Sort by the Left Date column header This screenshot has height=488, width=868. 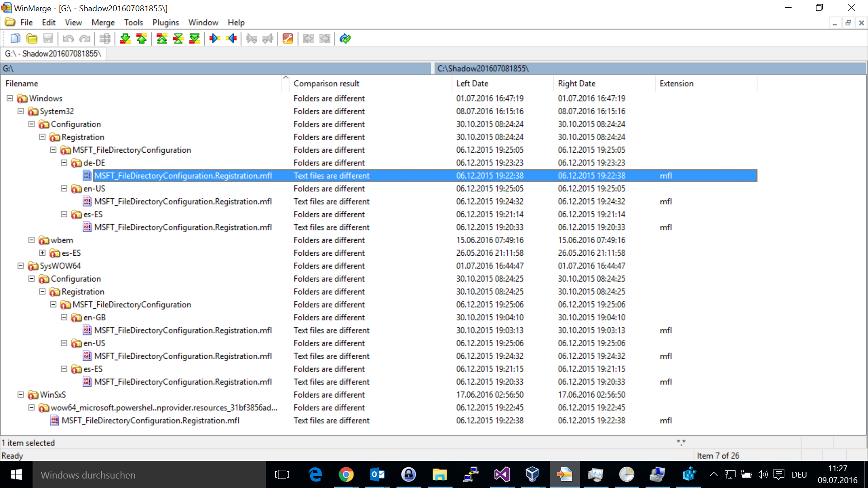(502, 84)
